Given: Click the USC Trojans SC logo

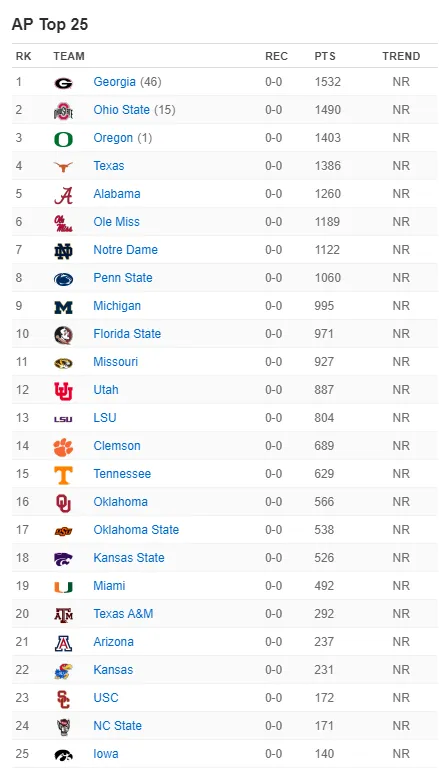Looking at the screenshot, I should pos(63,699).
